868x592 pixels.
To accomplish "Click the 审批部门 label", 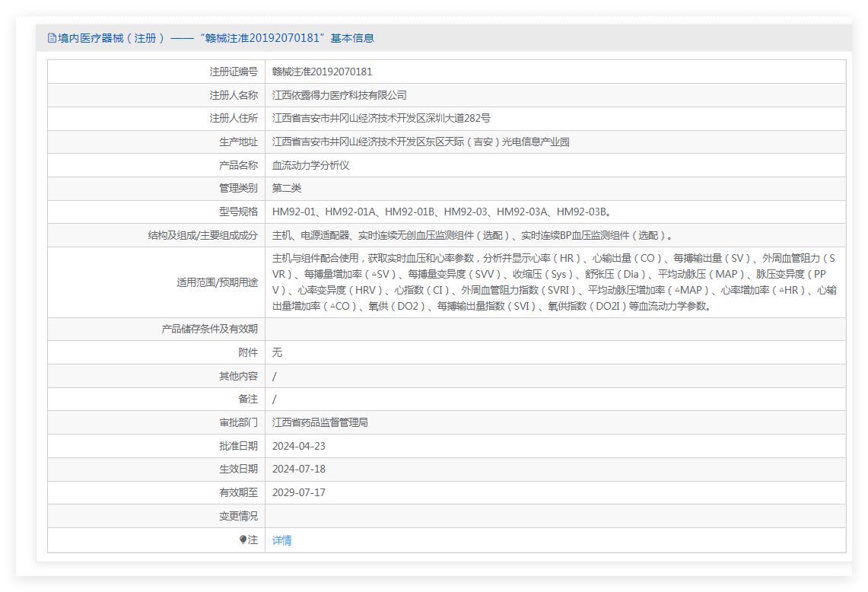I will 239,423.
